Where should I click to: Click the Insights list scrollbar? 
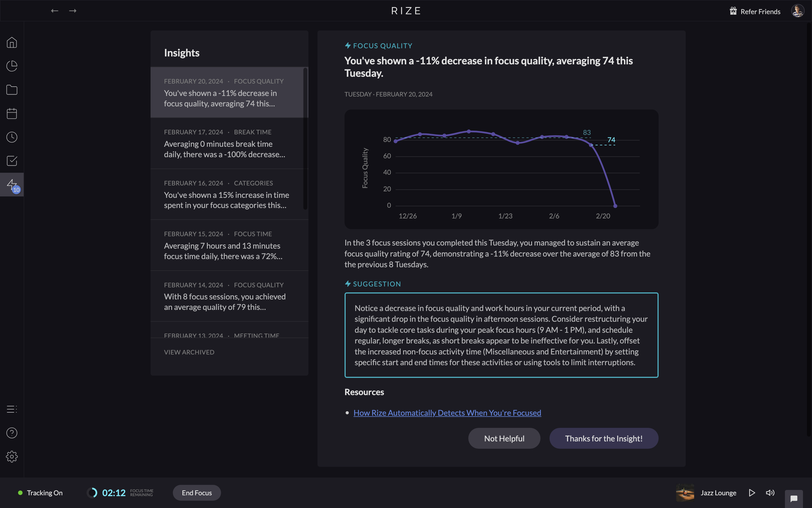click(x=305, y=139)
